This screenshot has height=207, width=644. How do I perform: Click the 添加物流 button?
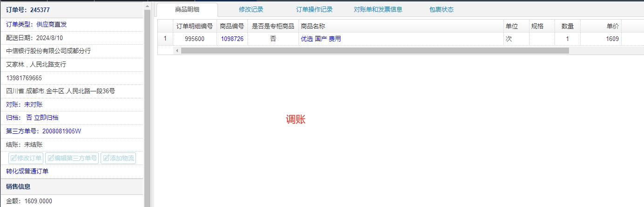click(x=118, y=158)
